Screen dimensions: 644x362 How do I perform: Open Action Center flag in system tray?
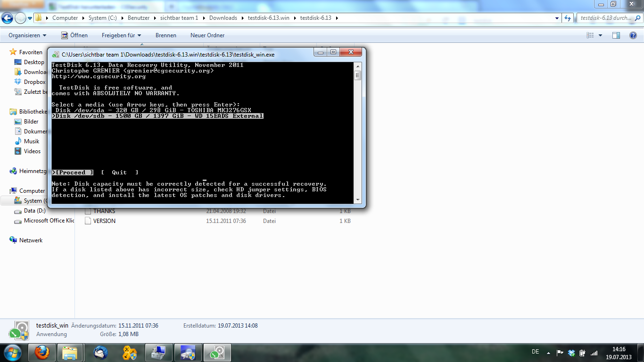click(x=560, y=353)
